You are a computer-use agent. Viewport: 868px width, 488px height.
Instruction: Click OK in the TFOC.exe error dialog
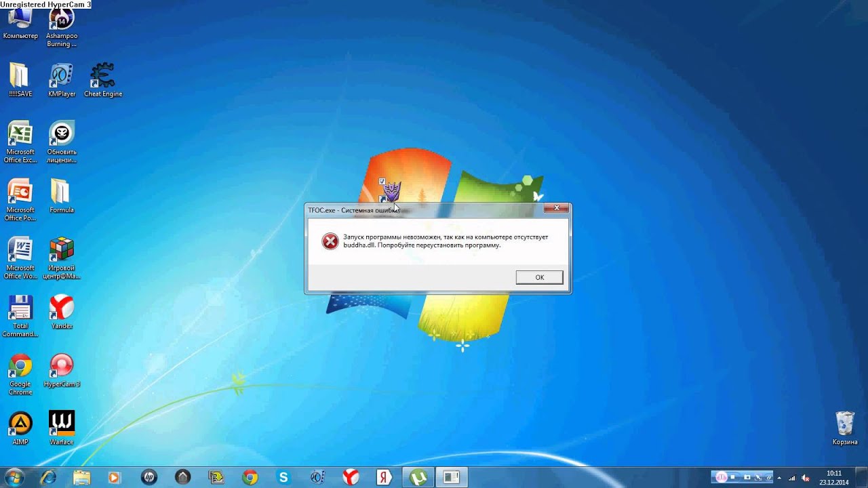[x=539, y=277]
